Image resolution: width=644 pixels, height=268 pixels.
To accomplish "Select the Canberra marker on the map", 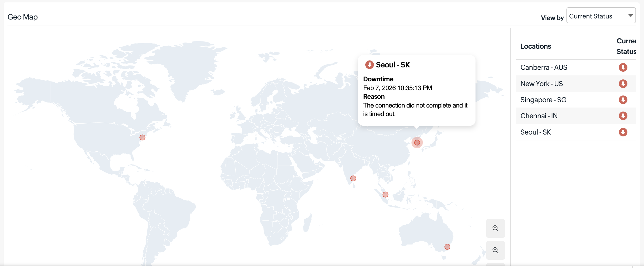I will (x=447, y=247).
